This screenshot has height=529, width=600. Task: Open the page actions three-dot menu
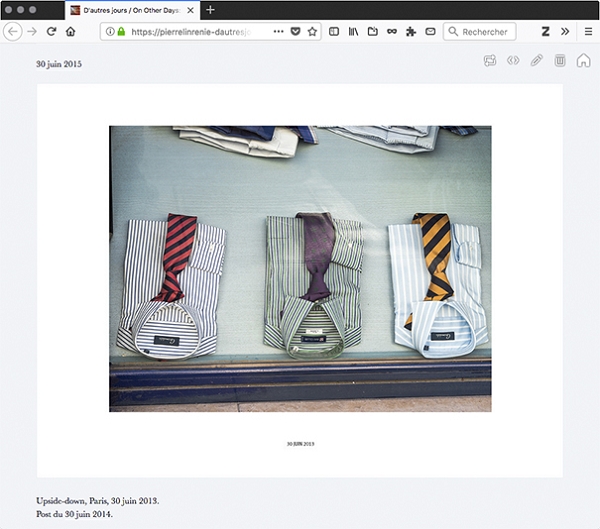tap(278, 32)
